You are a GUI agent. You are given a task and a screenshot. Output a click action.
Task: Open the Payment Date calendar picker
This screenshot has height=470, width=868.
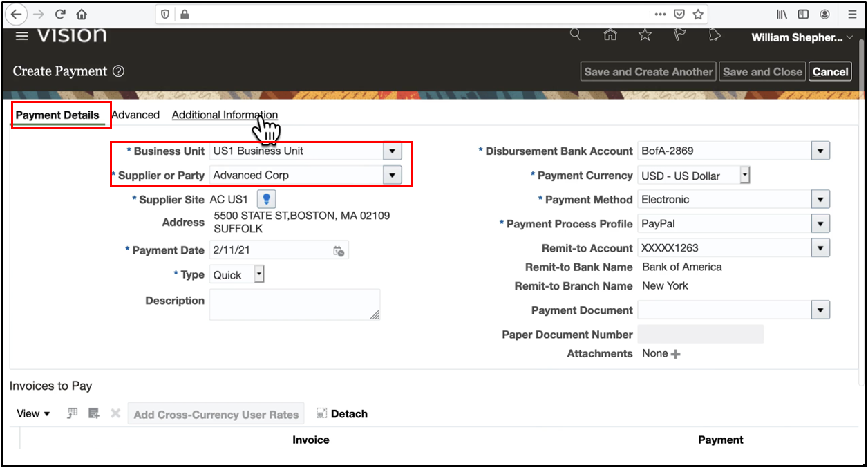(x=337, y=250)
